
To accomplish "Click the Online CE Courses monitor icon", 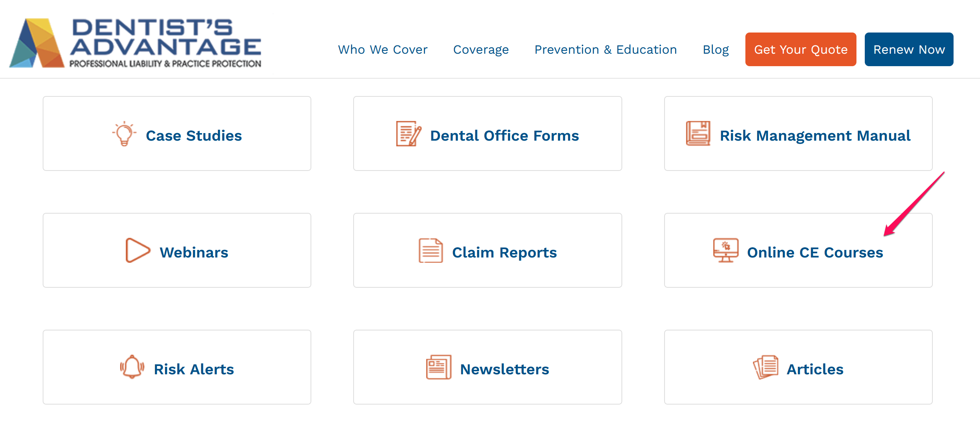I will point(725,250).
